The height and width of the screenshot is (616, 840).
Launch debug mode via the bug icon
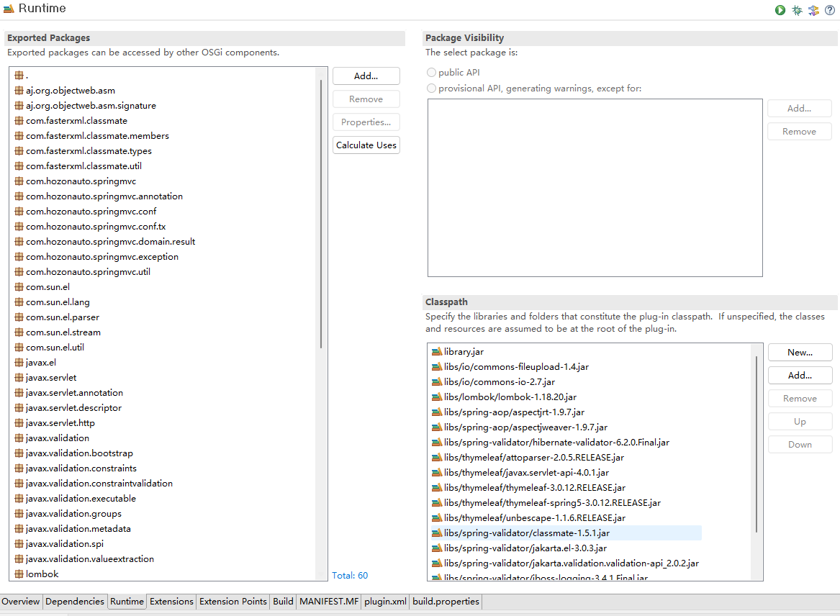(x=797, y=10)
